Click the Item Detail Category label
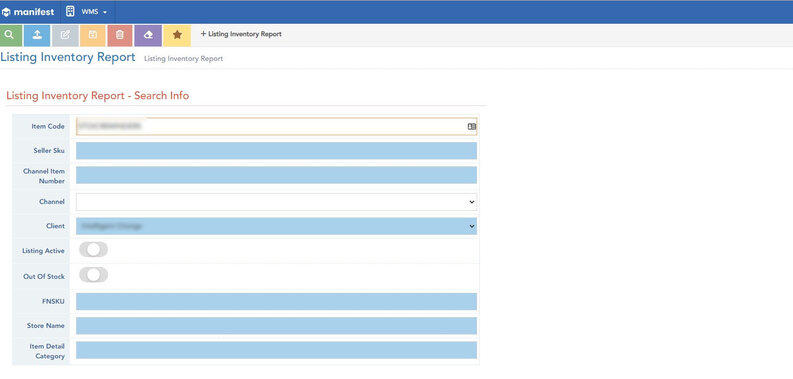 [47, 351]
